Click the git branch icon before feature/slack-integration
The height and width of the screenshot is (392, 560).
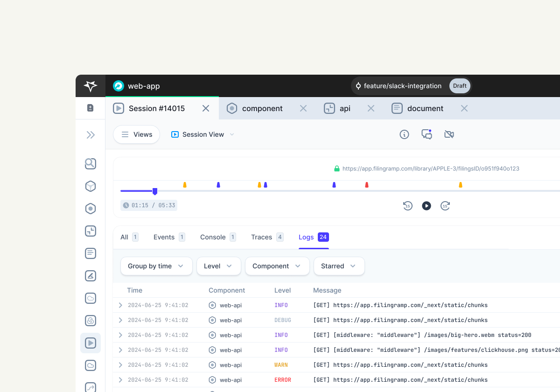coord(358,86)
